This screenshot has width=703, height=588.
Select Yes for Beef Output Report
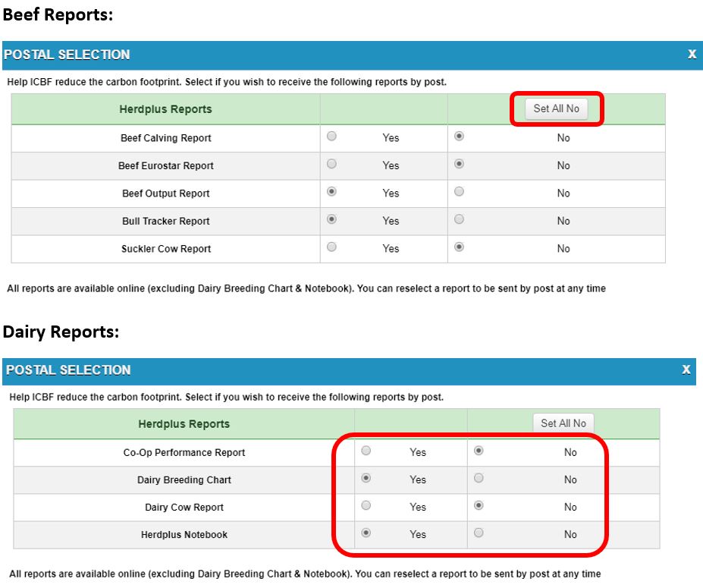(x=331, y=191)
